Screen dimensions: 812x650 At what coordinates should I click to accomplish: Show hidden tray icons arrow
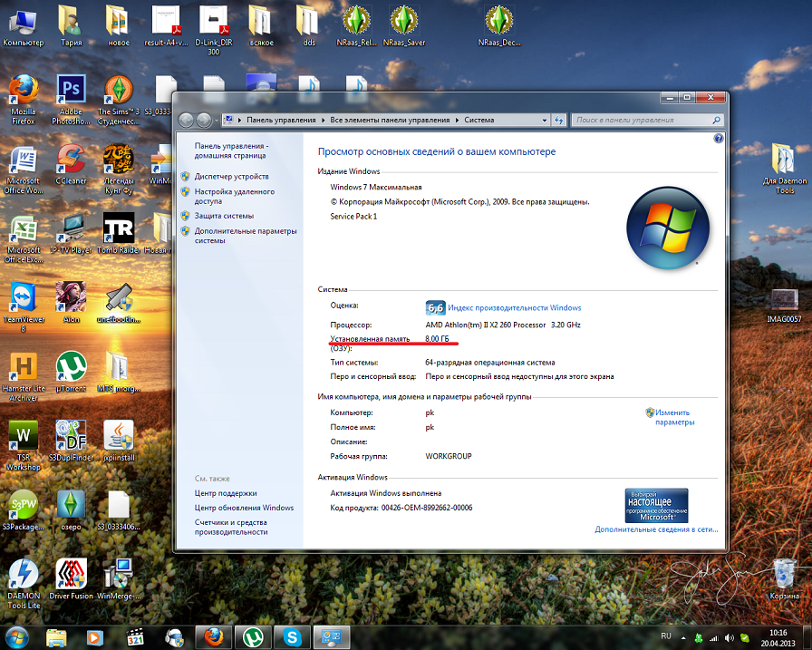click(683, 638)
